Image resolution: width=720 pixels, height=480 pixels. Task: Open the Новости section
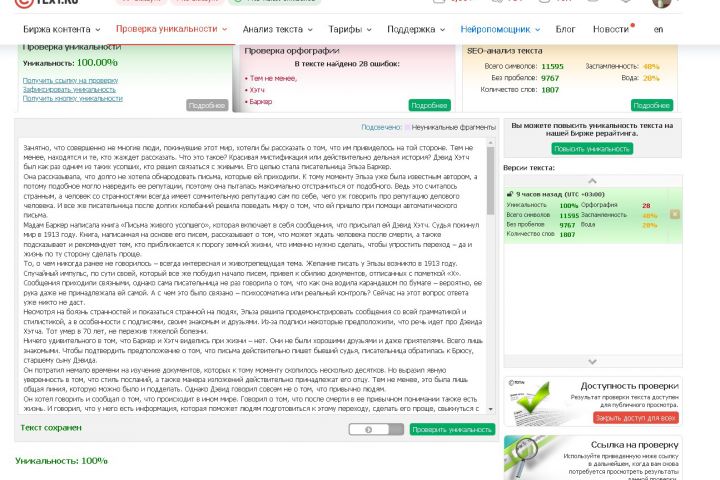611,29
